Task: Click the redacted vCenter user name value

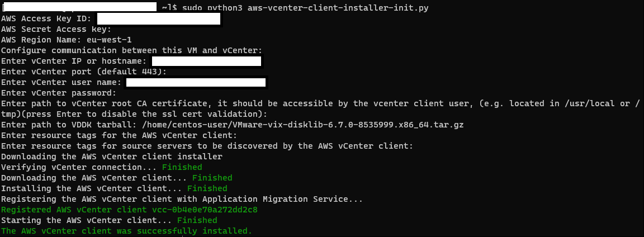Action: coord(196,83)
